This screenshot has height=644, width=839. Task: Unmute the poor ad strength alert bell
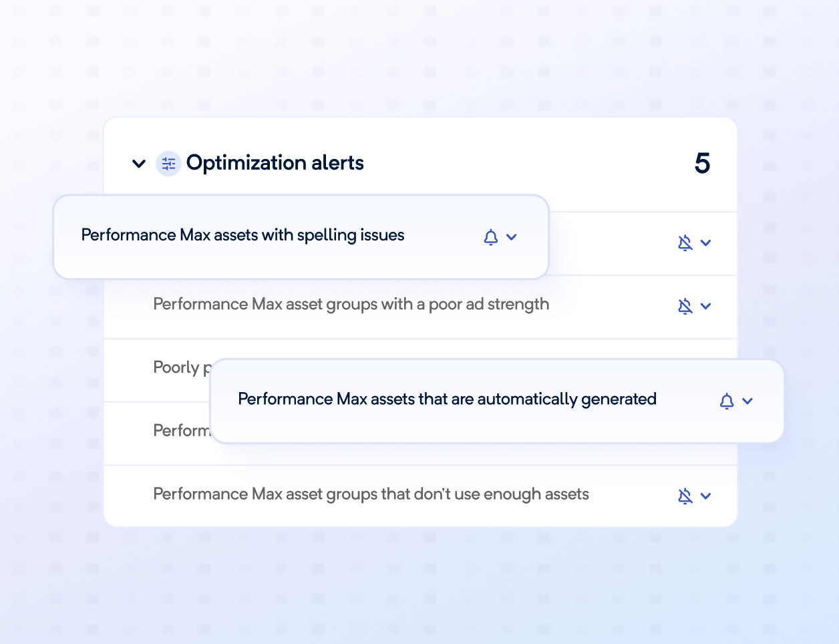(685, 307)
